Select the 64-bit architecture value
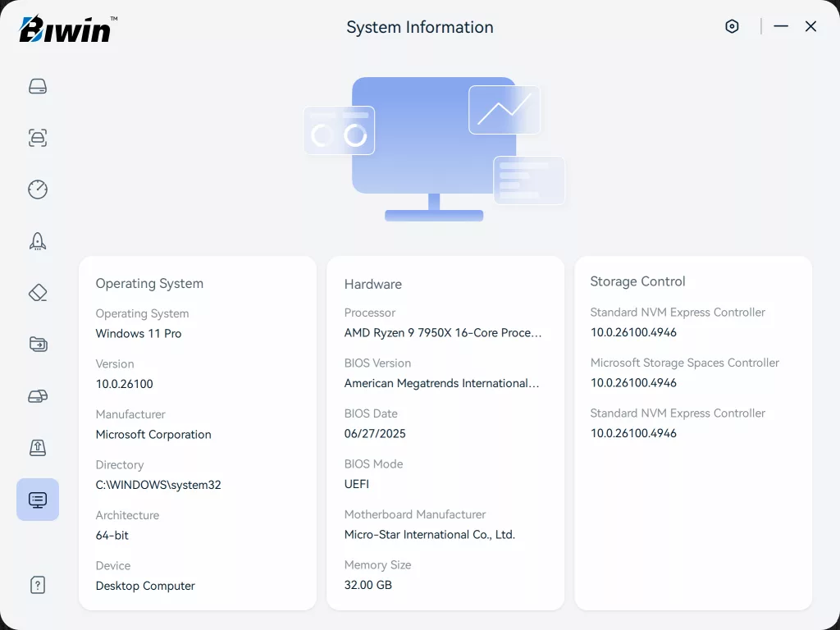The height and width of the screenshot is (630, 840). tap(112, 535)
